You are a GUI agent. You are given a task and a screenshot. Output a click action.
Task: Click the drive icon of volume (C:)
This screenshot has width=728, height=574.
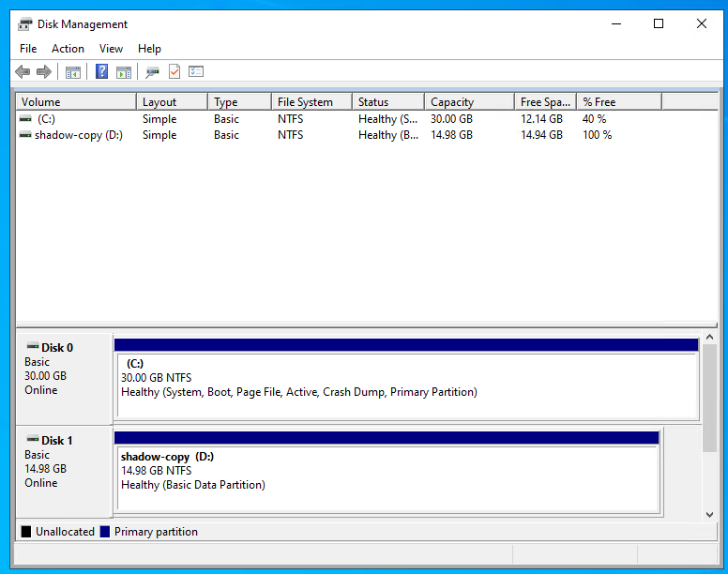pyautogui.click(x=25, y=119)
